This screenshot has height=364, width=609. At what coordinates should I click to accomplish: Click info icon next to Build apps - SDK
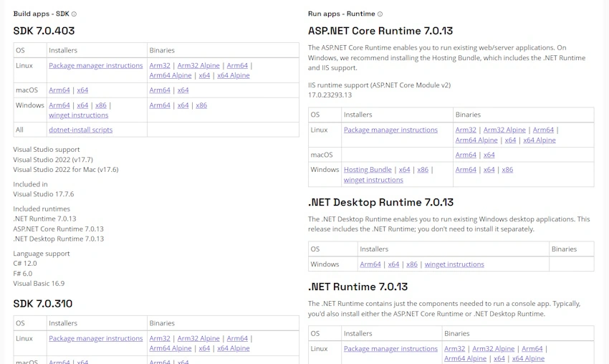[x=74, y=14]
